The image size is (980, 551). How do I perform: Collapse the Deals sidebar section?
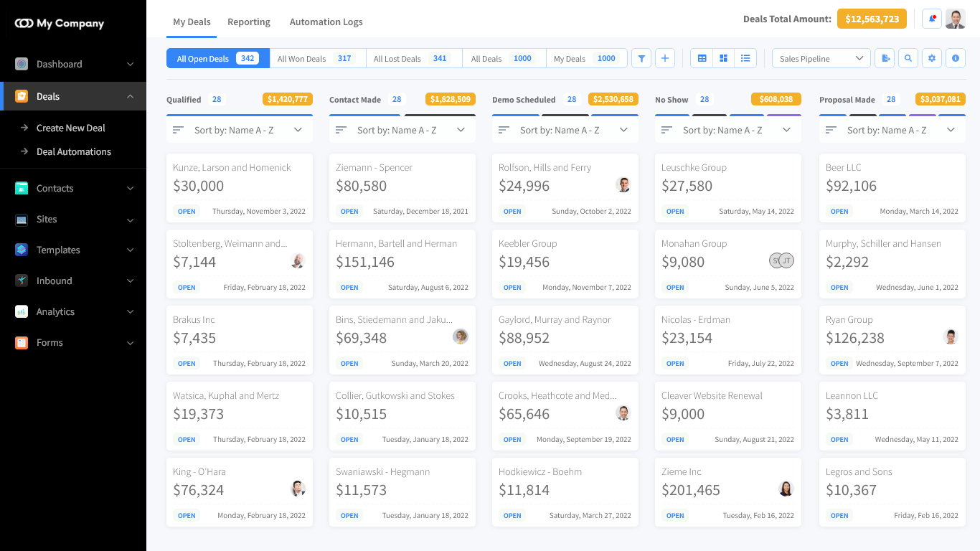click(x=130, y=96)
